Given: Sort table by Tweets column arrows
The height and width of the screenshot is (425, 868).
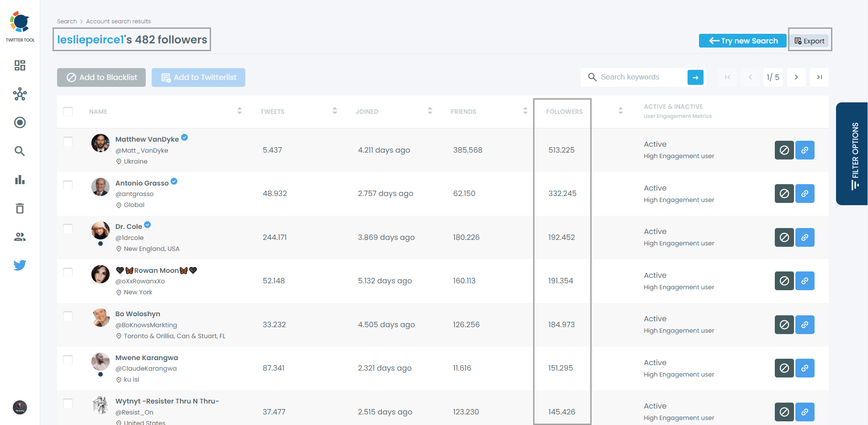Looking at the screenshot, I should (335, 111).
